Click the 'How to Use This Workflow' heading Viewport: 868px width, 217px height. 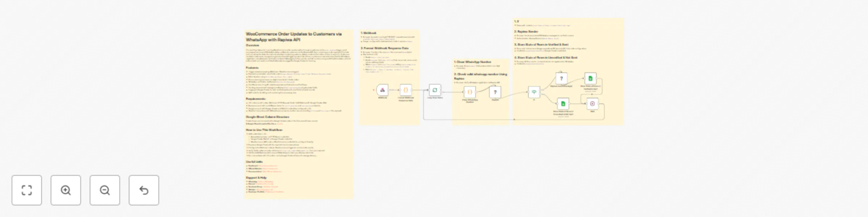(x=264, y=130)
